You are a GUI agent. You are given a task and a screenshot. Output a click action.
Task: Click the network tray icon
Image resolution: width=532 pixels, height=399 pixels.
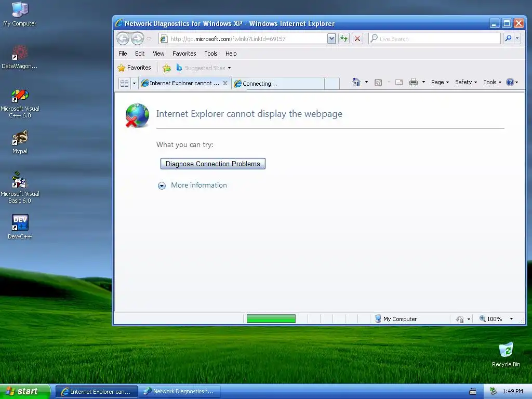pos(494,392)
